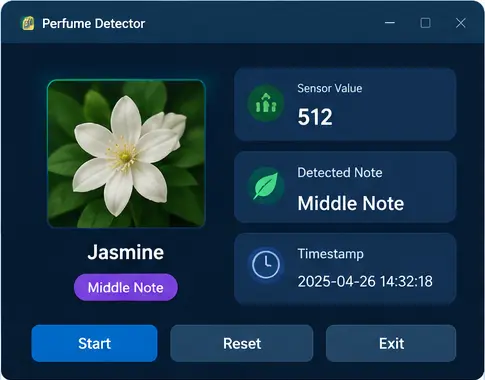The height and width of the screenshot is (380, 485).
Task: Click the Detected Note leaf icon
Action: 266,186
